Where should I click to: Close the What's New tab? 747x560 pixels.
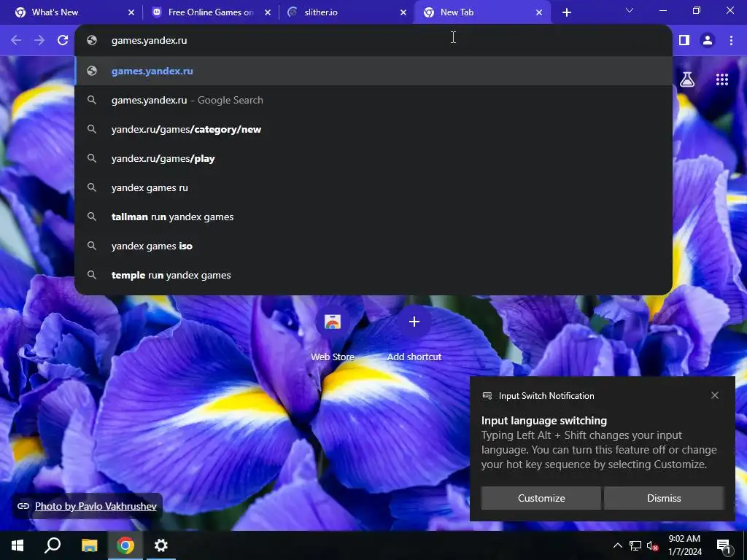131,12
